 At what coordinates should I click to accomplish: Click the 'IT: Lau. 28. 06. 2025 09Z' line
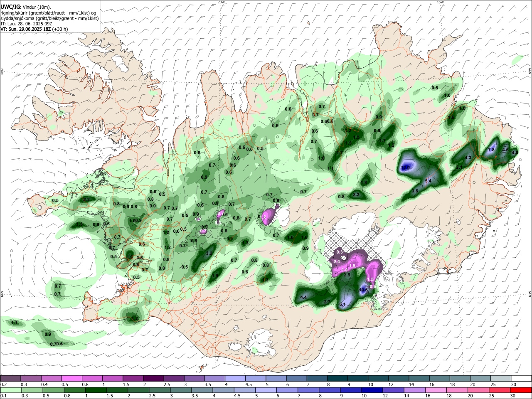[x=25, y=24]
